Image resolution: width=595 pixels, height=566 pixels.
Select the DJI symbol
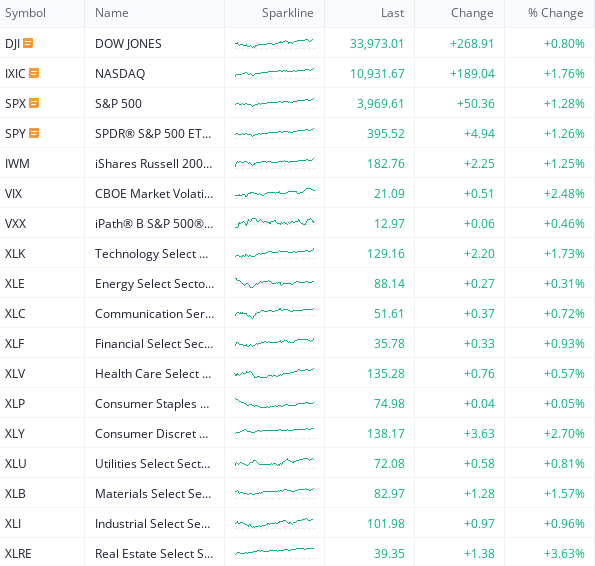point(13,44)
